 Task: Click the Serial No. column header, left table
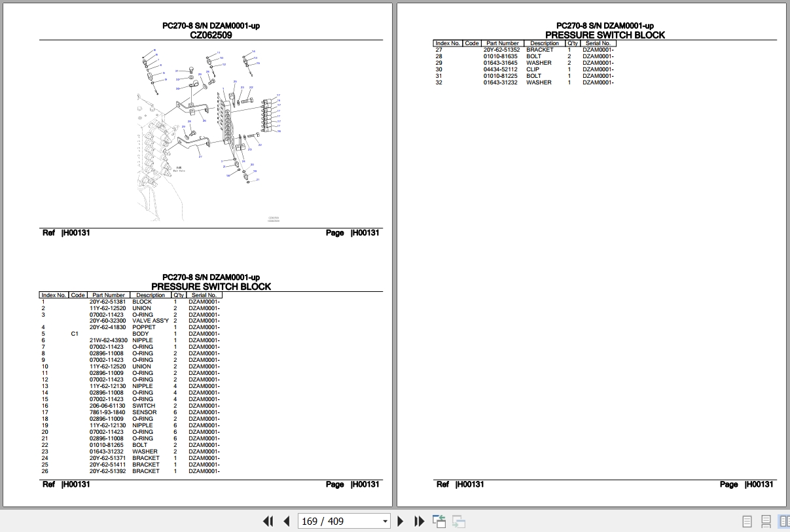204,295
